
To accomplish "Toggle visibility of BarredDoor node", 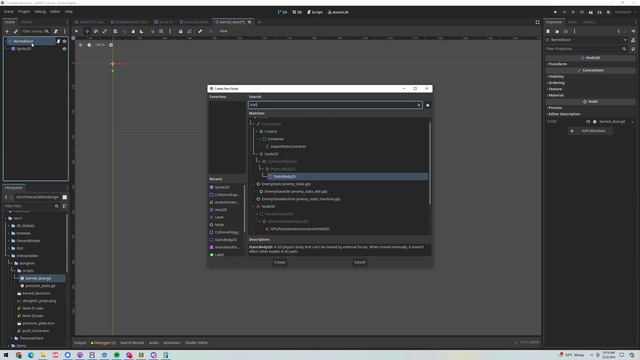I will [64, 41].
